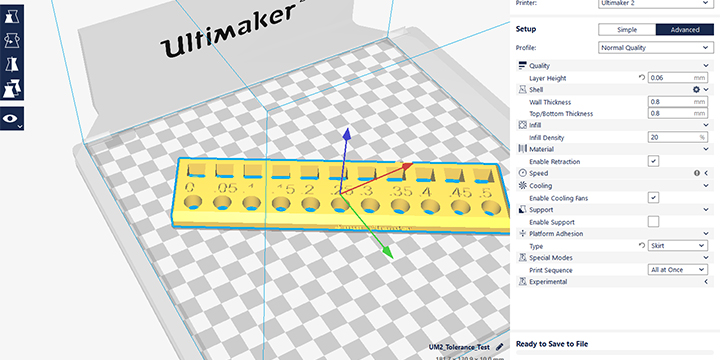Click the Infill Density value field
720x360 pixels.
tap(677, 137)
